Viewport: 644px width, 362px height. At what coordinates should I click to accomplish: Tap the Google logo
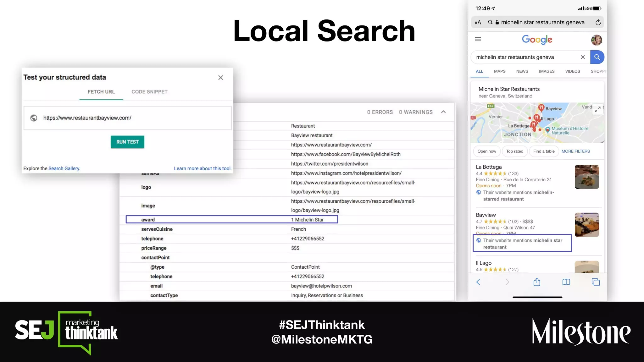click(537, 40)
